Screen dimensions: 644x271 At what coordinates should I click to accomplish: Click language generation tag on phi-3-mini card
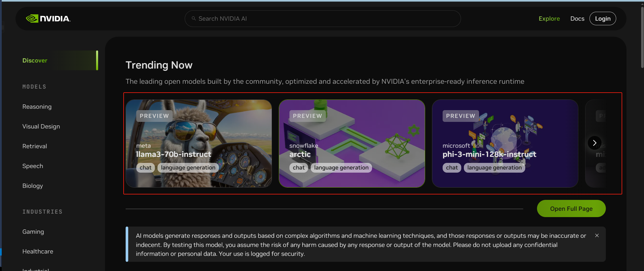(495, 168)
